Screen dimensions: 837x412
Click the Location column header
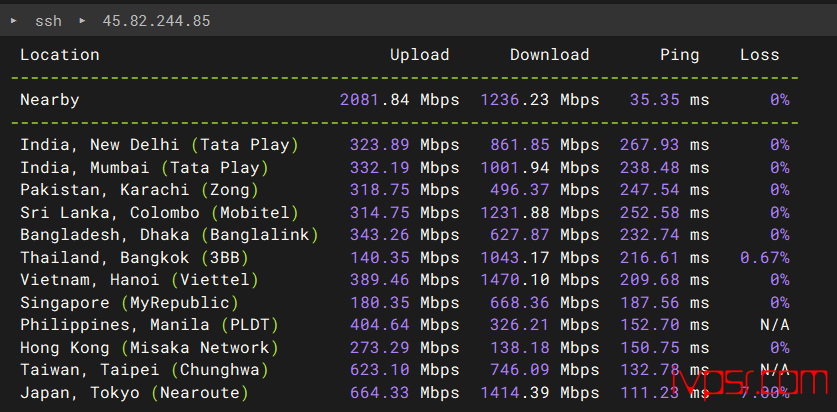[x=60, y=55]
